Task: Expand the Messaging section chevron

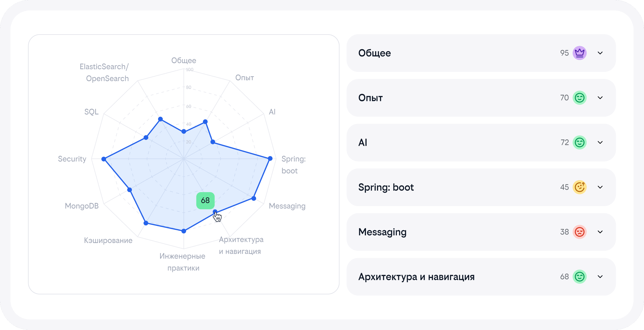Action: 600,232
